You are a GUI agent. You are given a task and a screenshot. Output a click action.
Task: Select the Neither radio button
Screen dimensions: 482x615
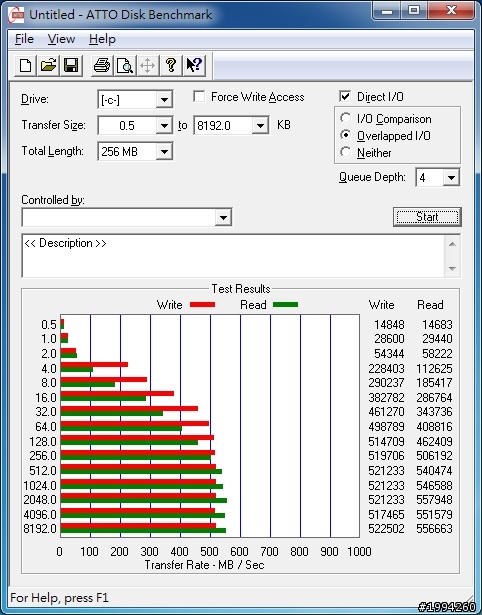[346, 152]
